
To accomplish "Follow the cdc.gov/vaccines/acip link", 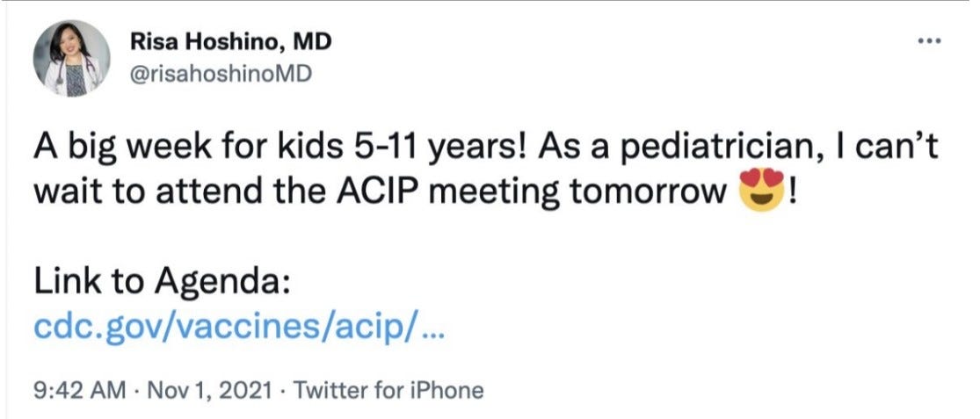I will click(238, 328).
